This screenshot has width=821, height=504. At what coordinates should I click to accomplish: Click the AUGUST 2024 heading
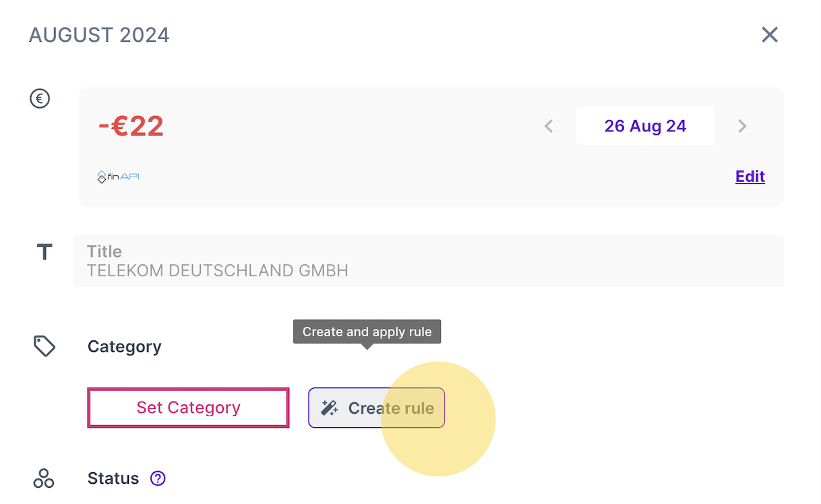point(99,34)
